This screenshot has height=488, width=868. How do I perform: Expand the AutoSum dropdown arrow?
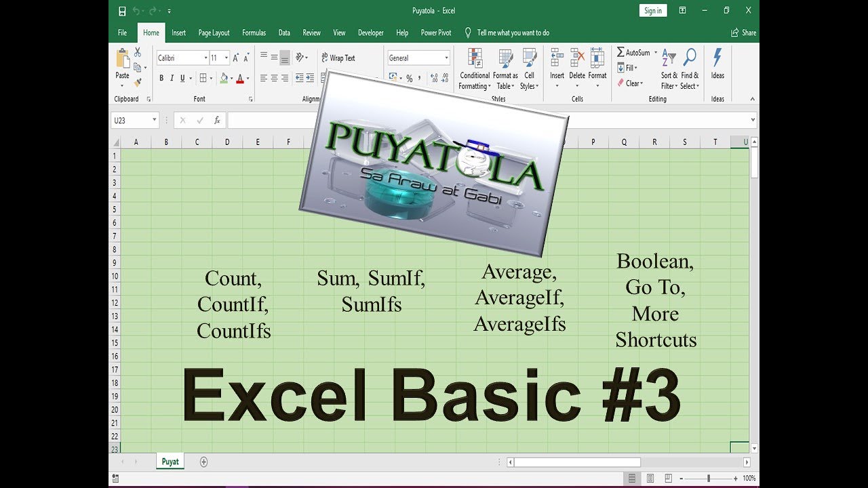(656, 53)
